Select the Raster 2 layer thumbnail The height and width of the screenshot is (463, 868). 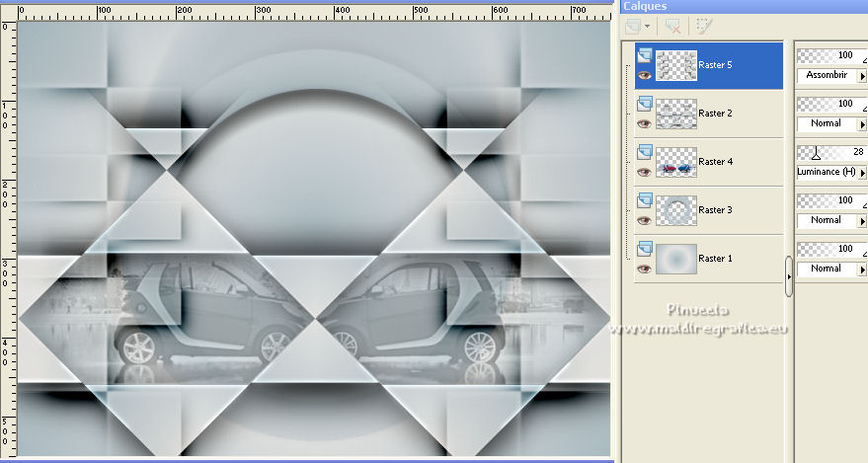point(675,114)
